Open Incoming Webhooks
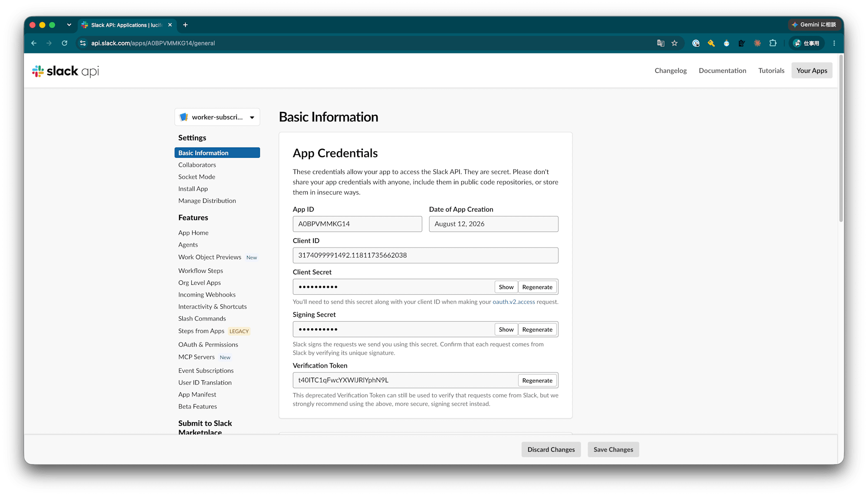 (x=207, y=295)
